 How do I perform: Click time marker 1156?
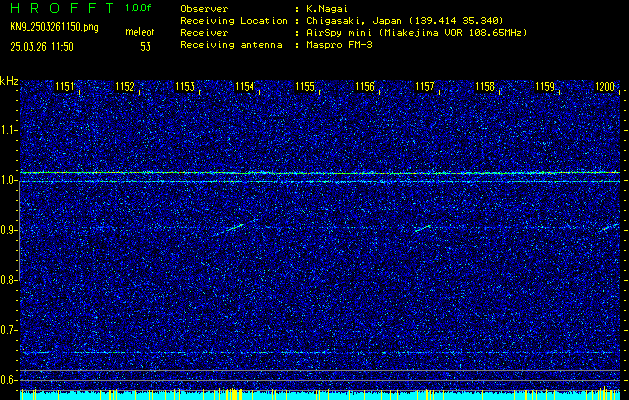click(365, 87)
